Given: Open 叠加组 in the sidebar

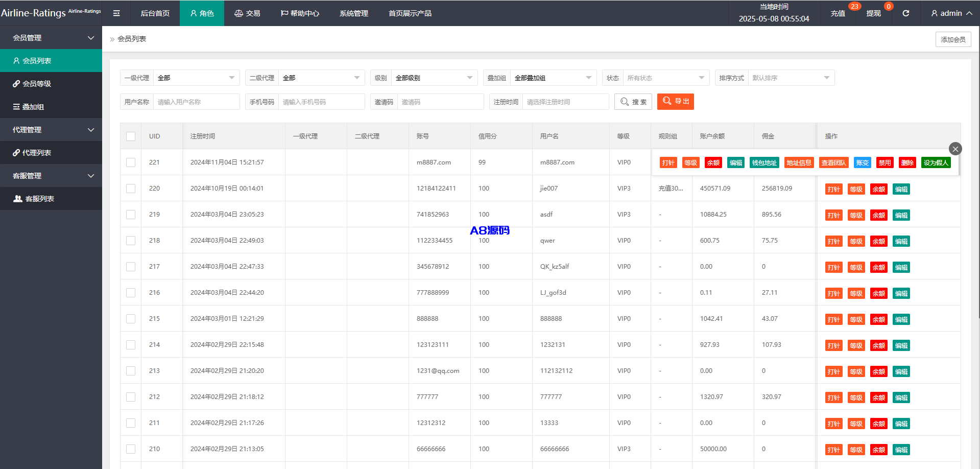Looking at the screenshot, I should click(x=51, y=107).
